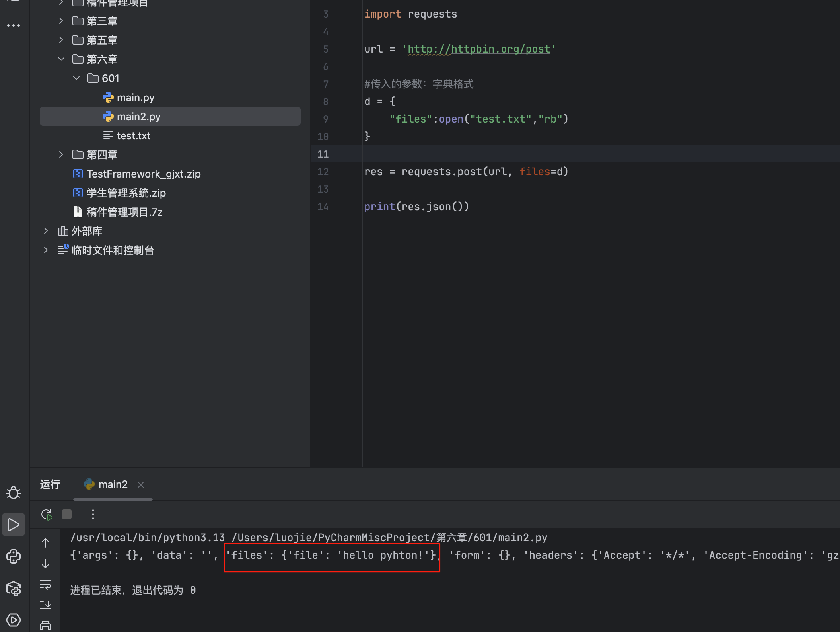Image resolution: width=840 pixels, height=632 pixels.
Task: Toggle scroll to end of output
Action: coord(45,605)
